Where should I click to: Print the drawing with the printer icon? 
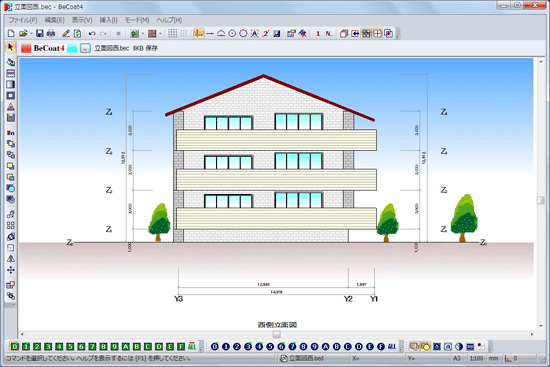click(x=51, y=33)
